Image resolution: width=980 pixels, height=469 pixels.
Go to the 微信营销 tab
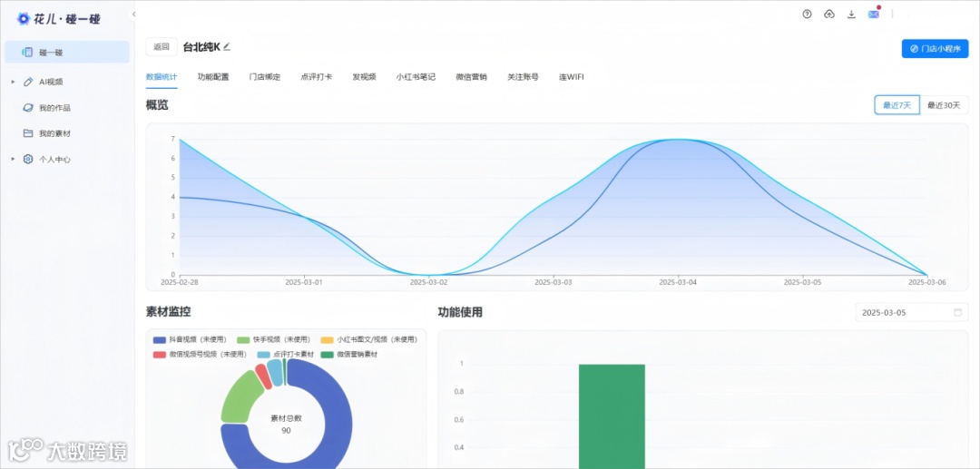pos(471,77)
